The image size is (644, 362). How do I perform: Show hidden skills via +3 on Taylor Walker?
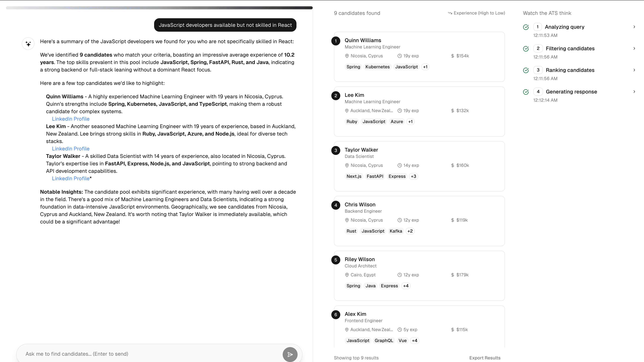pyautogui.click(x=413, y=176)
